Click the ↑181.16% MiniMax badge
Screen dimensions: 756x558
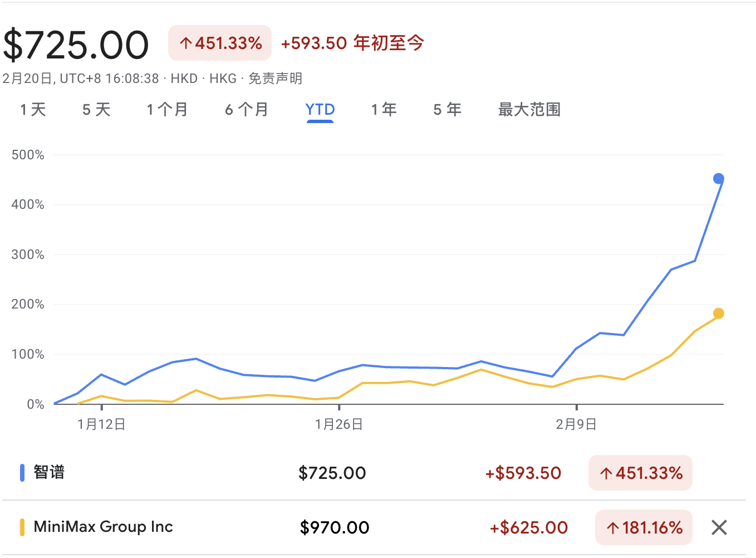click(644, 527)
